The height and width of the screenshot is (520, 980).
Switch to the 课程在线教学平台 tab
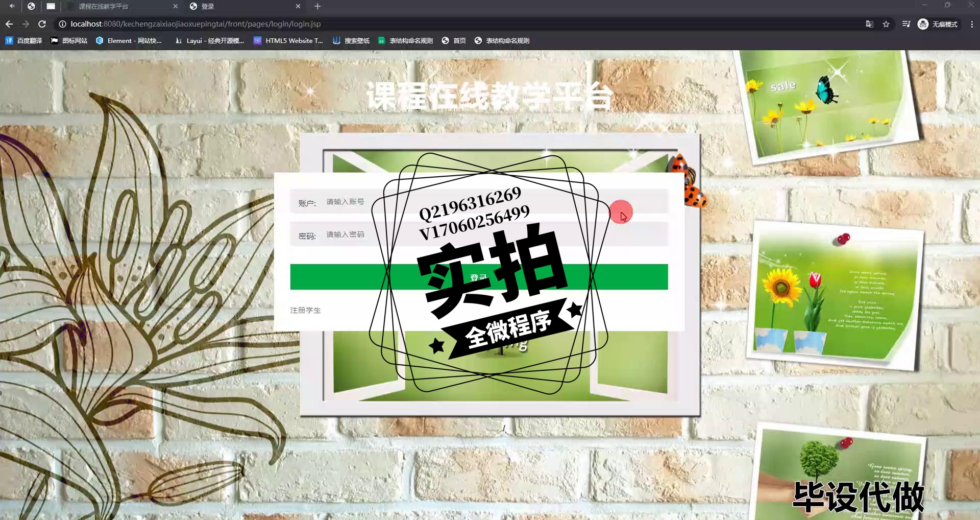tap(121, 6)
